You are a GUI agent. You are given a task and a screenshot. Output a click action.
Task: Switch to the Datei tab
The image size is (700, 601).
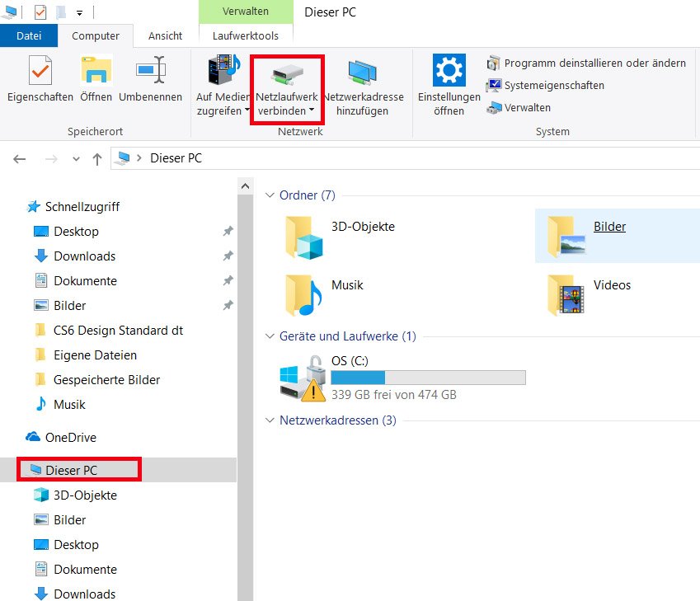(x=29, y=35)
